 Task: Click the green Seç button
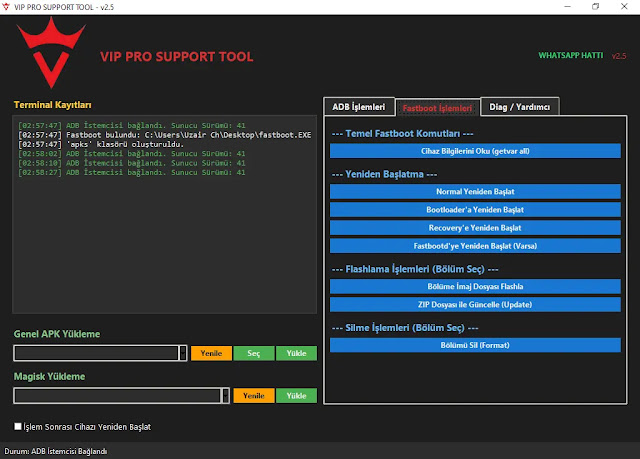(254, 353)
